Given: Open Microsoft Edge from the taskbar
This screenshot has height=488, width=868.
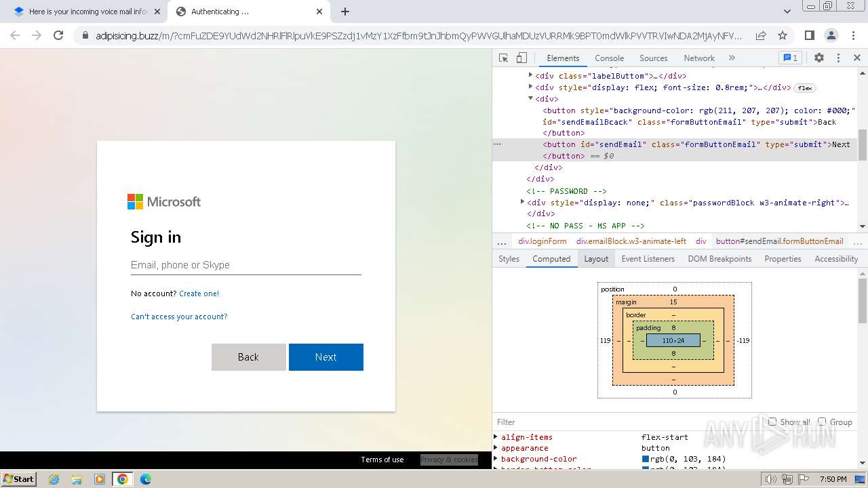Looking at the screenshot, I should click(145, 479).
